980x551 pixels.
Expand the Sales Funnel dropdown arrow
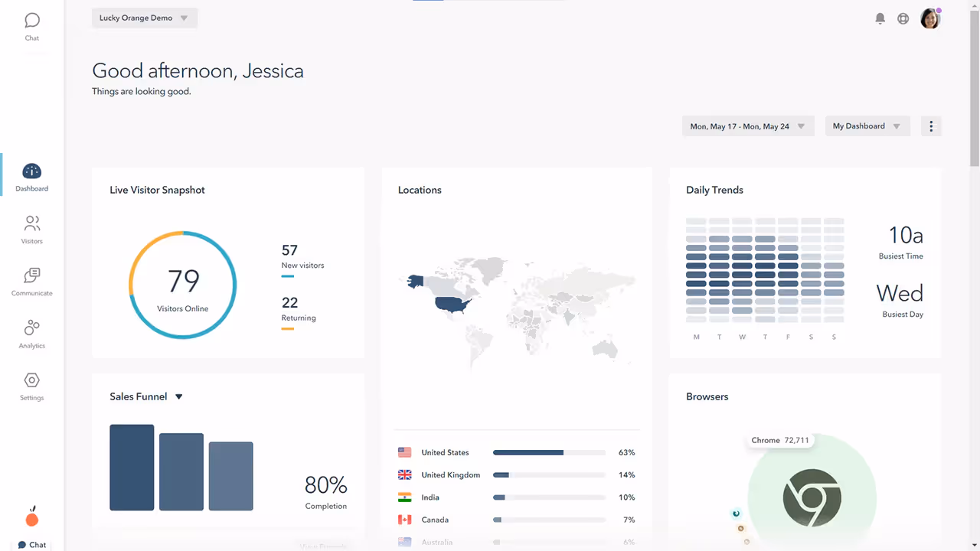click(x=179, y=396)
